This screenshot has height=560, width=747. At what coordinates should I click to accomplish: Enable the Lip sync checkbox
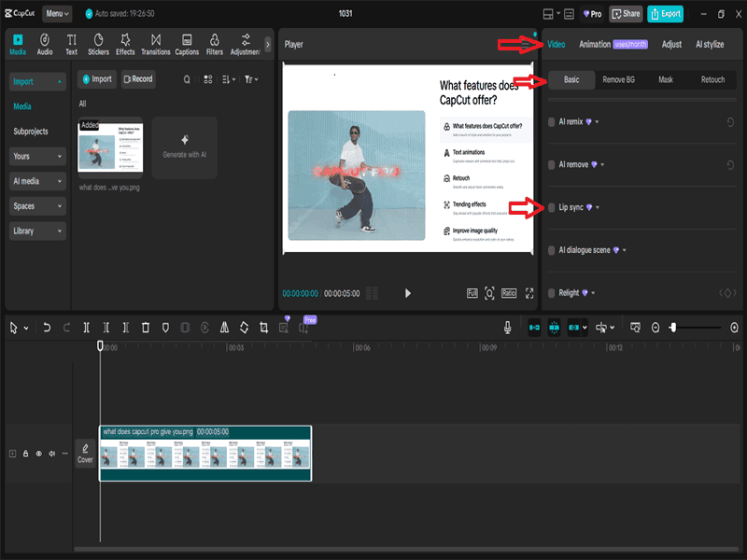coord(551,207)
